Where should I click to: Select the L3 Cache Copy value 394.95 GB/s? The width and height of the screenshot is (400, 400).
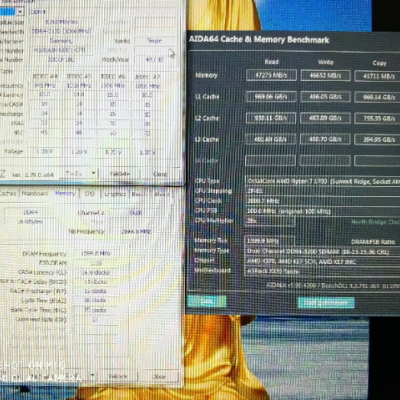378,140
